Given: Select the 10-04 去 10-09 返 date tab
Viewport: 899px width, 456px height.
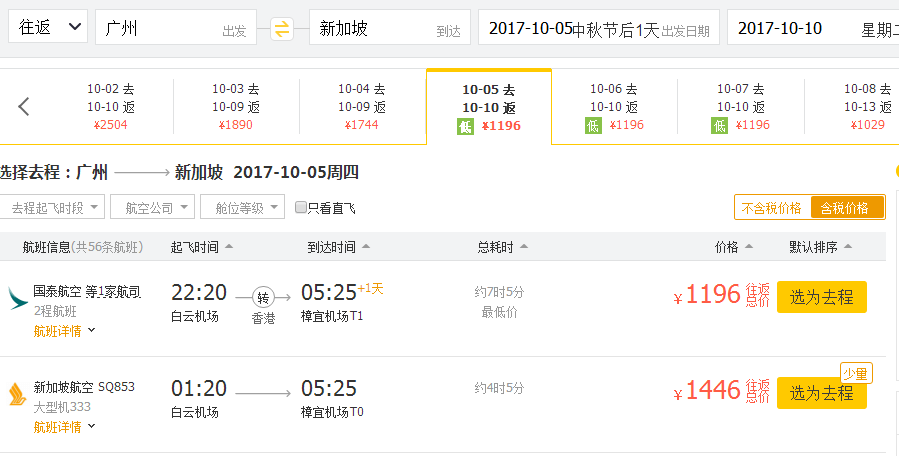Looking at the screenshot, I should tap(362, 106).
